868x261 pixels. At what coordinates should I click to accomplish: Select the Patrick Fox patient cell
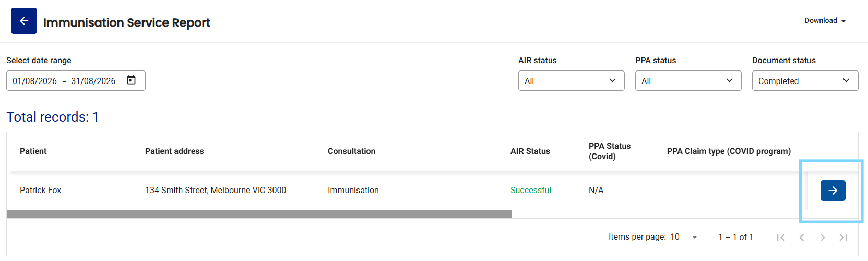(x=41, y=191)
